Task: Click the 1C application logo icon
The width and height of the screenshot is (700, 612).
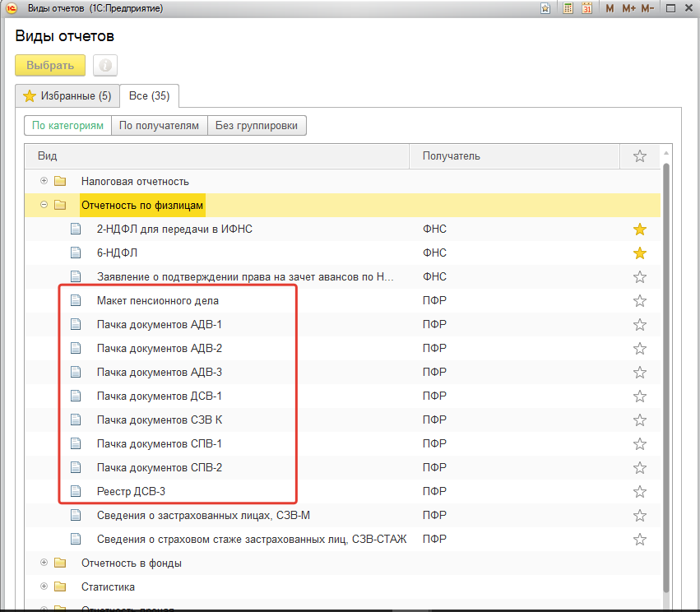Action: click(x=12, y=8)
